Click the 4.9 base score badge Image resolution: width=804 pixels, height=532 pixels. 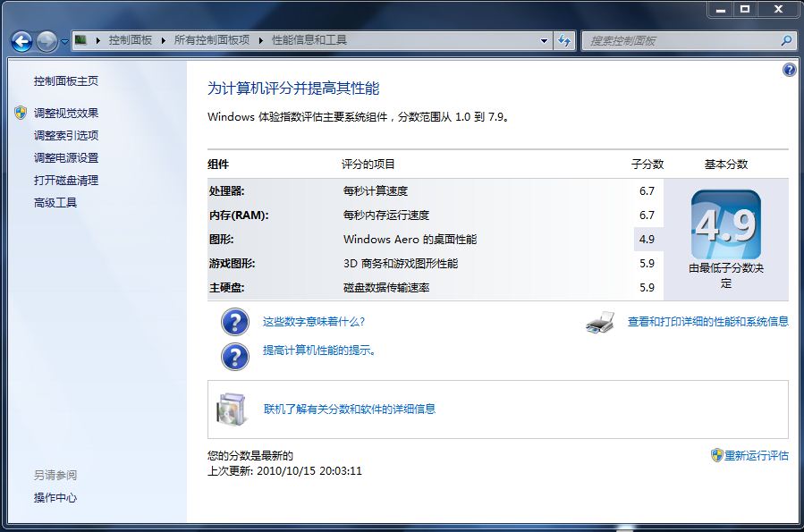(x=725, y=224)
